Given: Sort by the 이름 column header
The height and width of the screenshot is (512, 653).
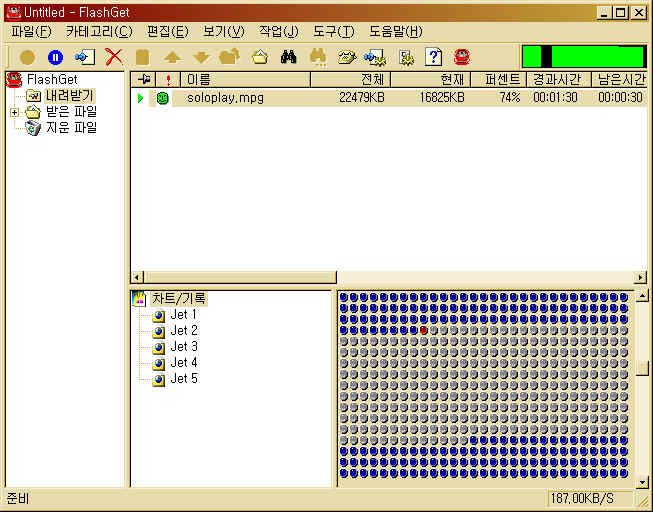Looking at the screenshot, I should coord(246,79).
